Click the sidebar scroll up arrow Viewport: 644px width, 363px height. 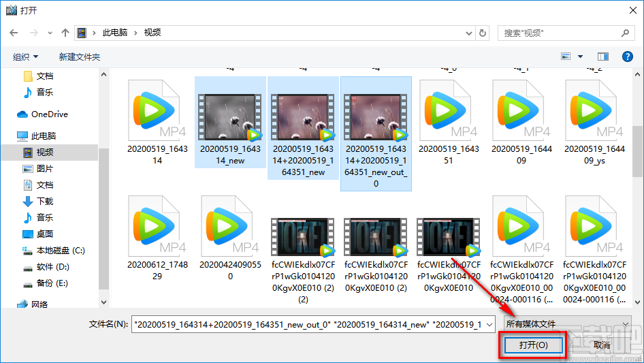103,74
